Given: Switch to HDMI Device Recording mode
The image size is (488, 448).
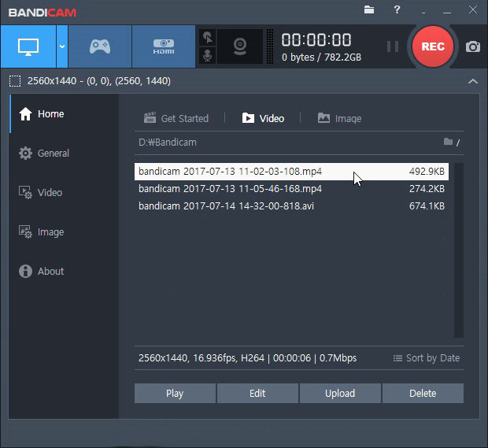Looking at the screenshot, I should click(164, 46).
